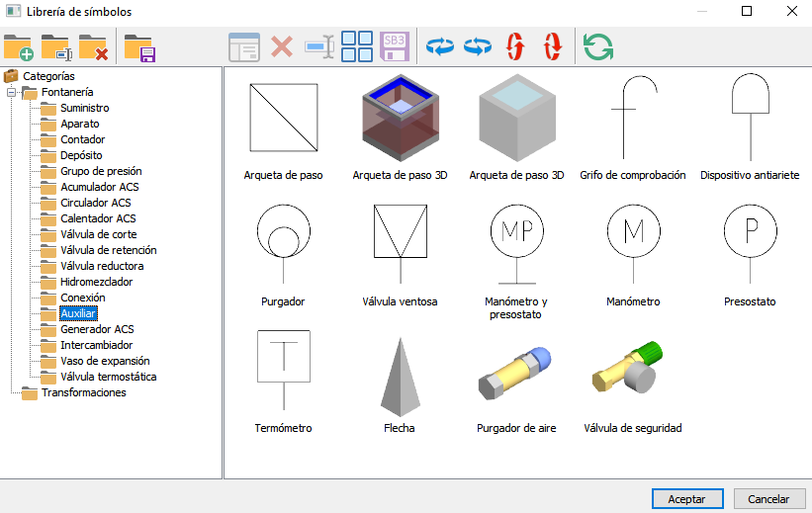Viewport: 812px width, 513px height.
Task: Open the Generador ACS category
Action: tap(97, 329)
